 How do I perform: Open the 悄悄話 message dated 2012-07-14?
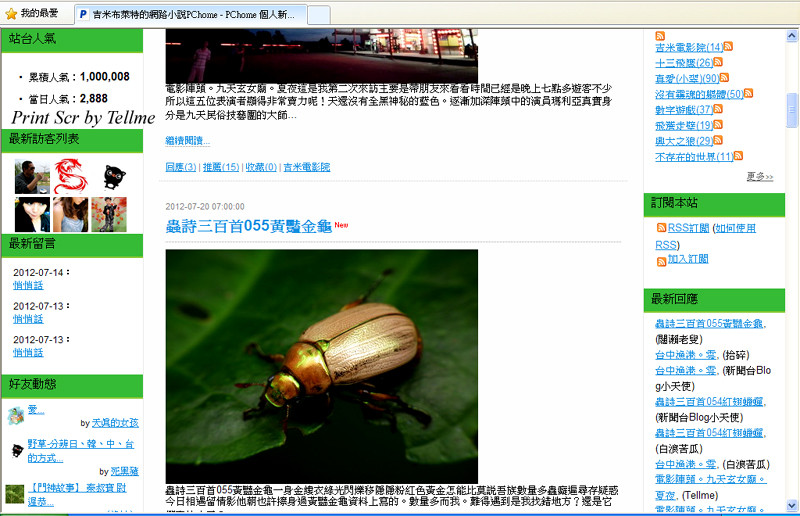coord(28,285)
